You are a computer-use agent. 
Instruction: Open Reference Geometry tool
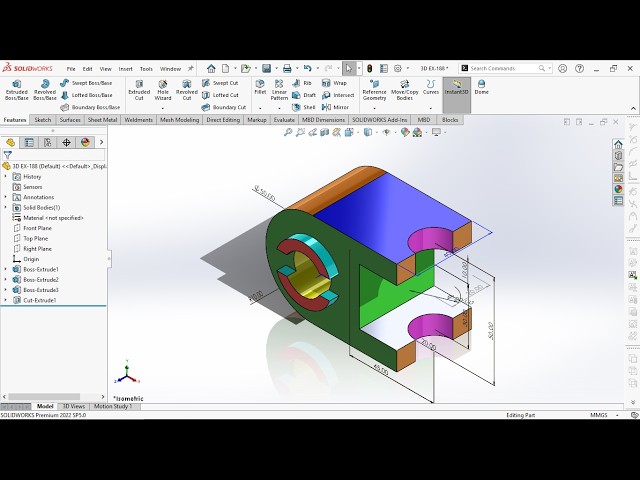pos(374,90)
